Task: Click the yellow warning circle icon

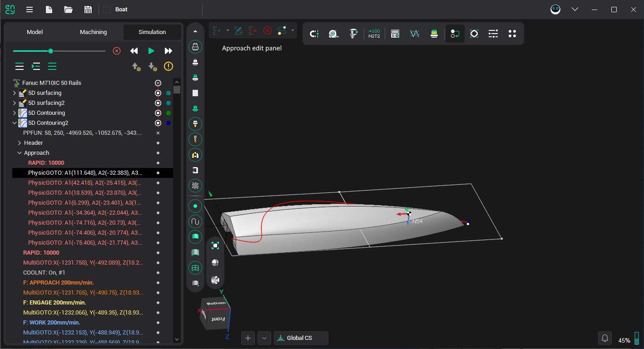Action: (168, 67)
